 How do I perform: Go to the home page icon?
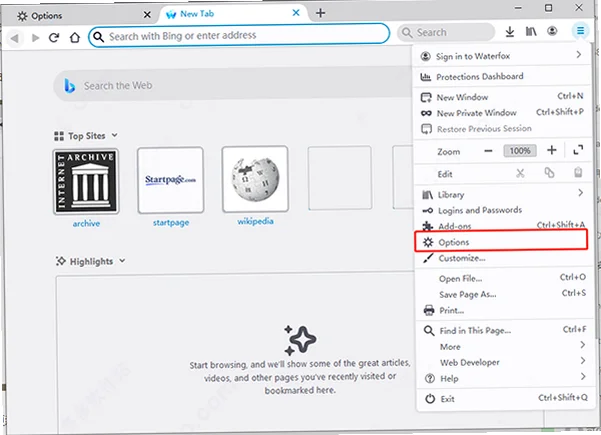tap(75, 37)
